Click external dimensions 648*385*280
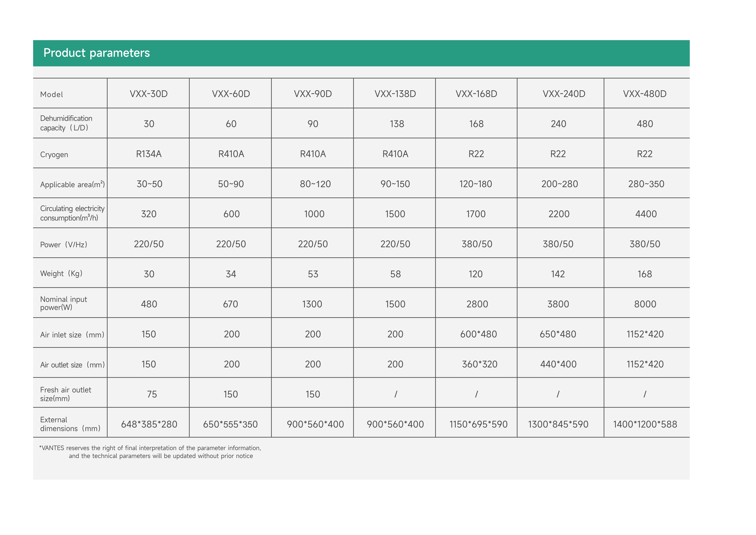Image resolution: width=756 pixels, height=535 pixels. coord(149,424)
